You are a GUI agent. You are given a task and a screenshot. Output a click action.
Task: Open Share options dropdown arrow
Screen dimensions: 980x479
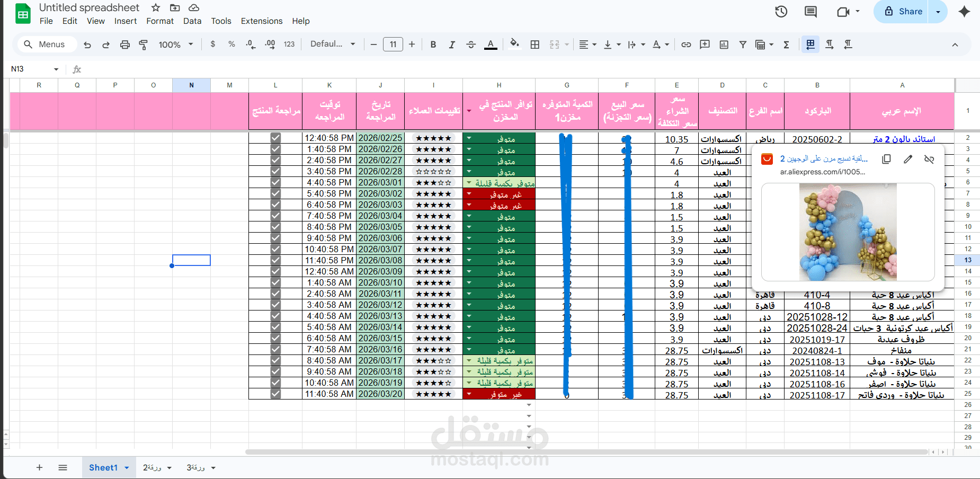(x=938, y=12)
